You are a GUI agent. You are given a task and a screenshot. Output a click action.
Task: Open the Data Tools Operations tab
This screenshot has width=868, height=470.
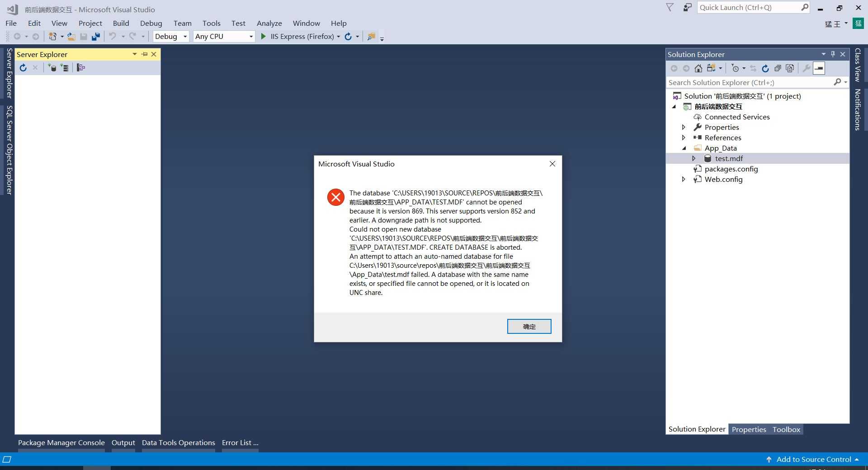click(179, 443)
